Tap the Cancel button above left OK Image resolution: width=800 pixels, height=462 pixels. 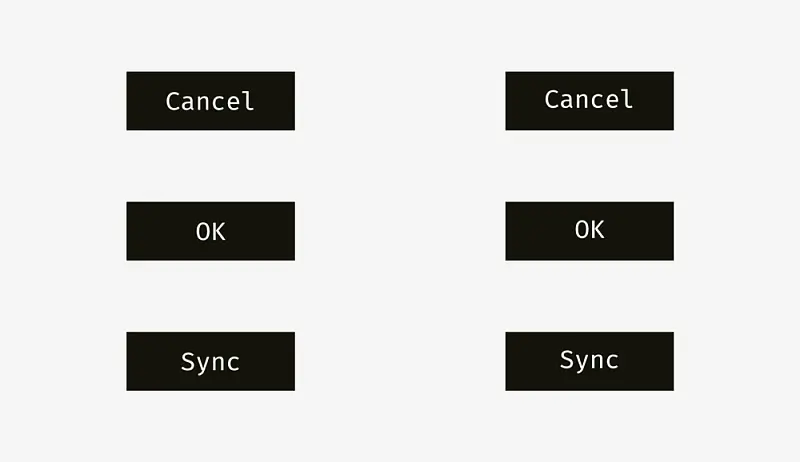(x=211, y=101)
